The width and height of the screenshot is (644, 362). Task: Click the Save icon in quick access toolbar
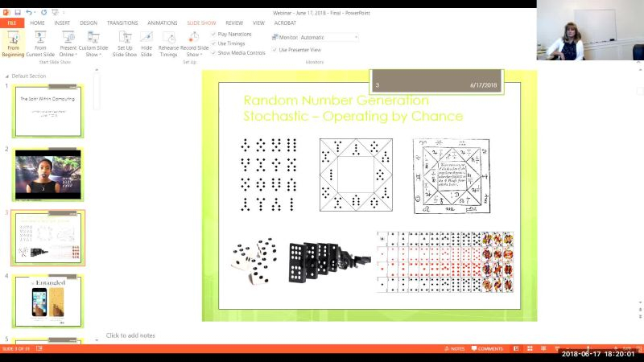pyautogui.click(x=17, y=13)
